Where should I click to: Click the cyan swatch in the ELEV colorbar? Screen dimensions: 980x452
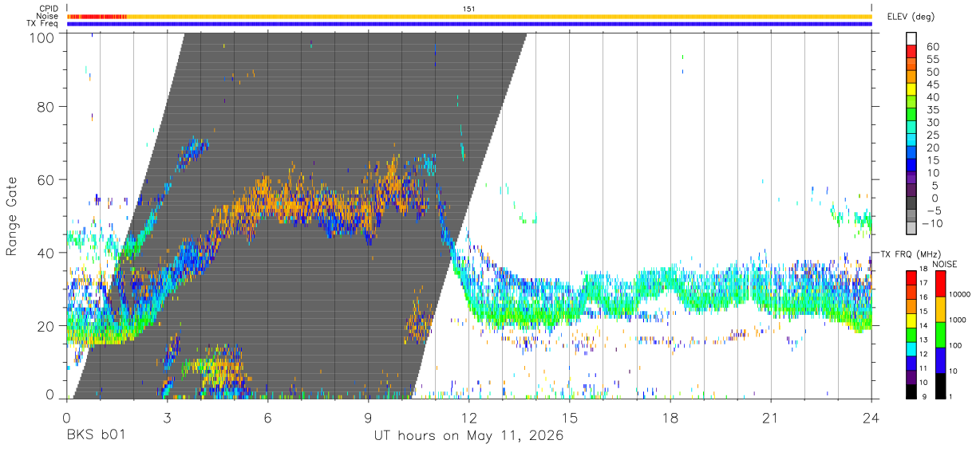click(x=912, y=141)
